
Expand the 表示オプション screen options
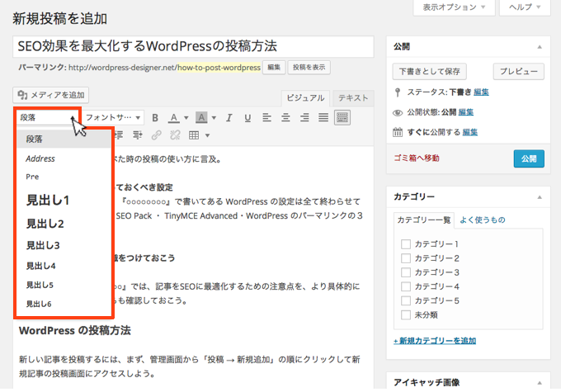(x=454, y=7)
